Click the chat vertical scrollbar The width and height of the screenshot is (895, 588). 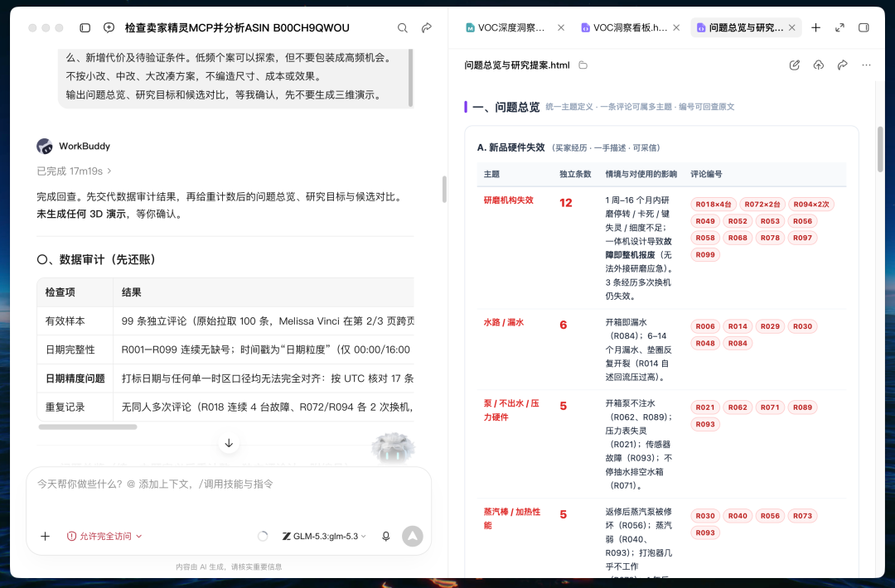(444, 190)
